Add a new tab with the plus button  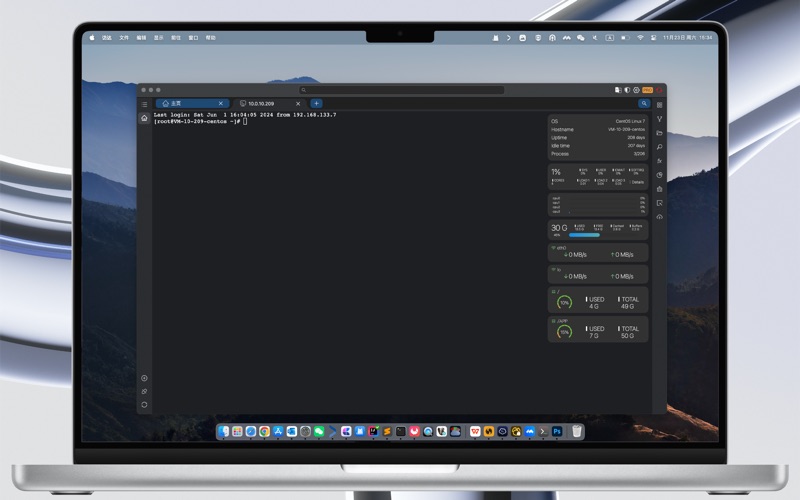[316, 104]
